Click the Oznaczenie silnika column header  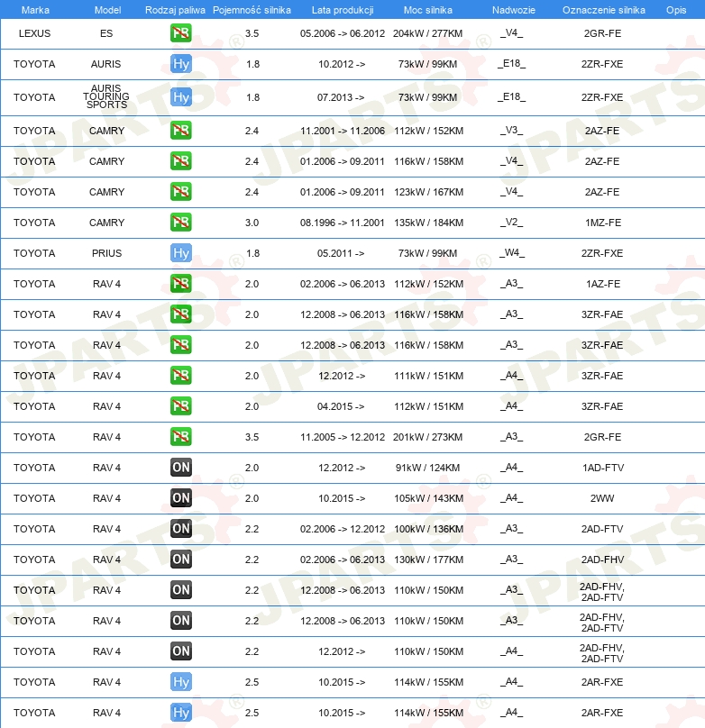pos(604,10)
